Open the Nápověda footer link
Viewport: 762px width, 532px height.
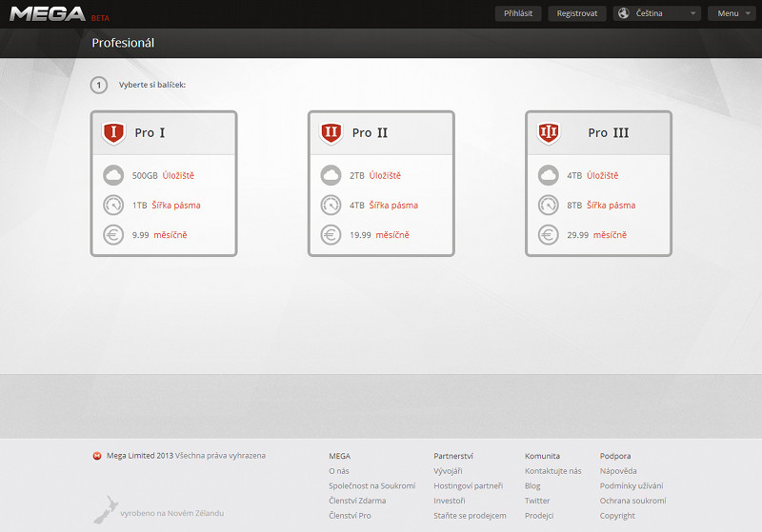click(618, 471)
